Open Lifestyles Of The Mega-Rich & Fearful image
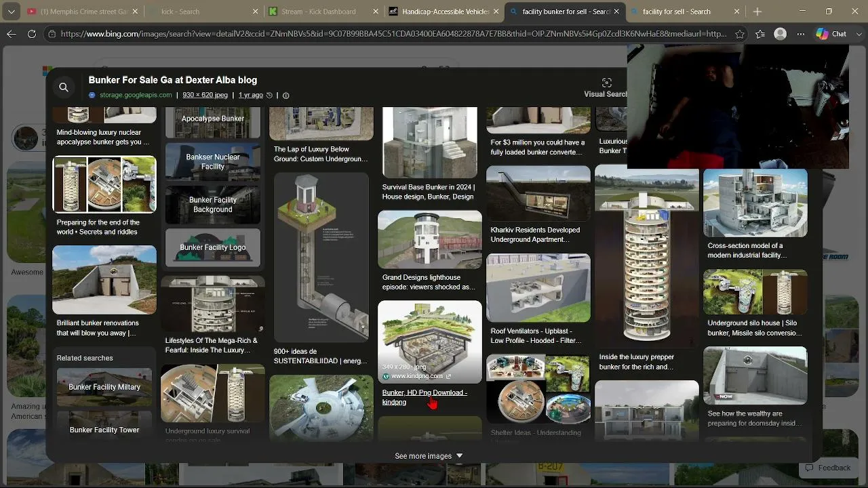The height and width of the screenshot is (488, 868). [213, 304]
